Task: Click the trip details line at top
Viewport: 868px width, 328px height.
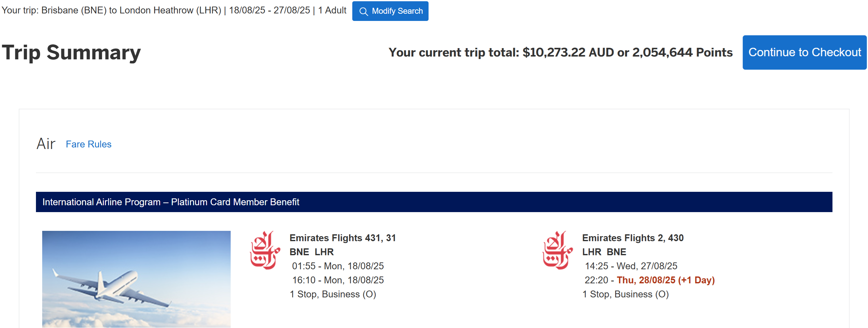Action: 174,10
